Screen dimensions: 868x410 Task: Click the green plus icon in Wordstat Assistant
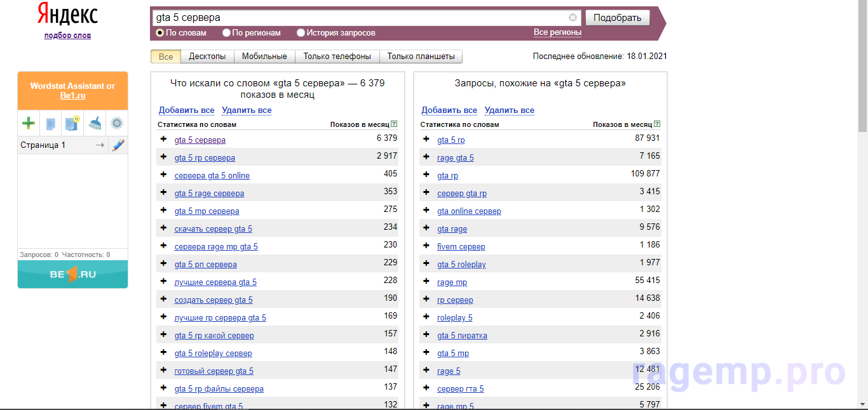(x=29, y=123)
